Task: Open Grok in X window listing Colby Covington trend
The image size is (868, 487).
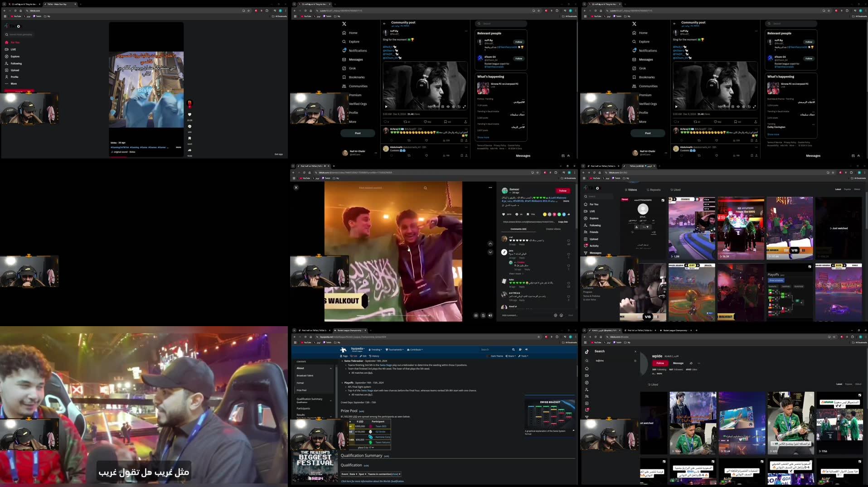Action: (x=640, y=68)
